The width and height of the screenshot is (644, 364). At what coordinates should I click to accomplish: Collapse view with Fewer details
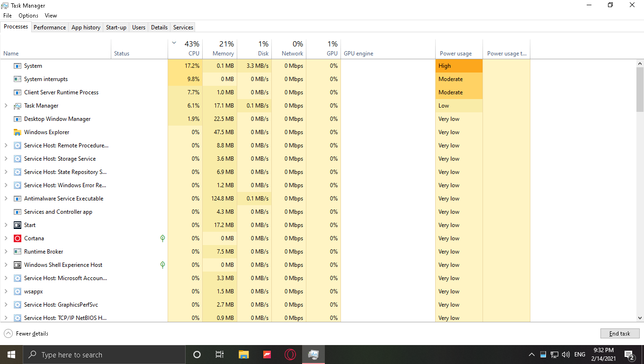click(26, 334)
